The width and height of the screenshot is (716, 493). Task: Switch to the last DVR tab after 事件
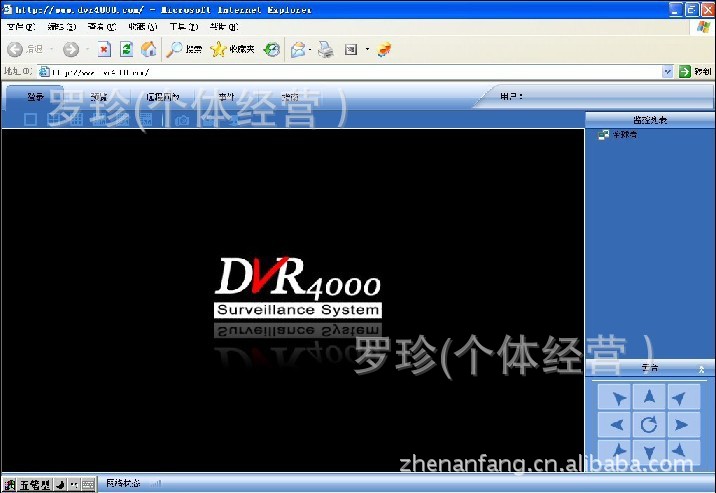click(290, 97)
